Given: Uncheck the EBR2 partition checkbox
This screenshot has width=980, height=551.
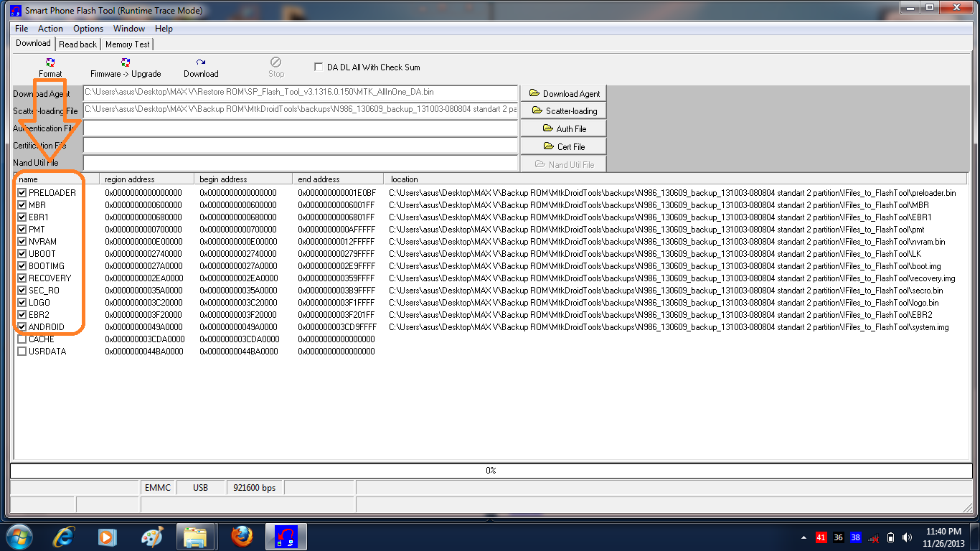Looking at the screenshot, I should [x=22, y=314].
